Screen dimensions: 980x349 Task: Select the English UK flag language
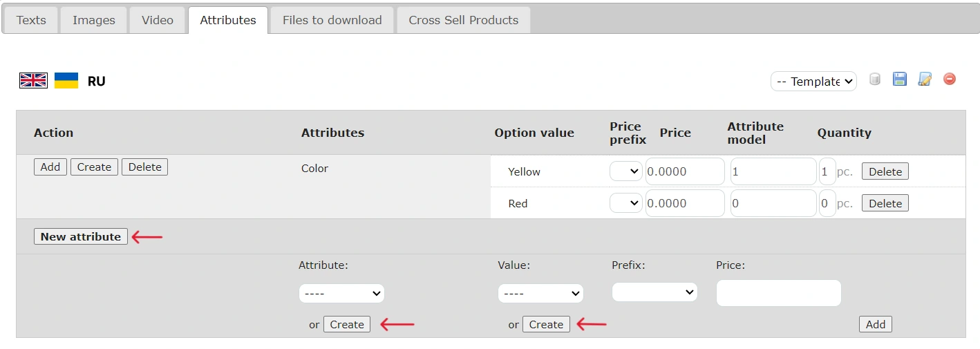click(x=33, y=81)
